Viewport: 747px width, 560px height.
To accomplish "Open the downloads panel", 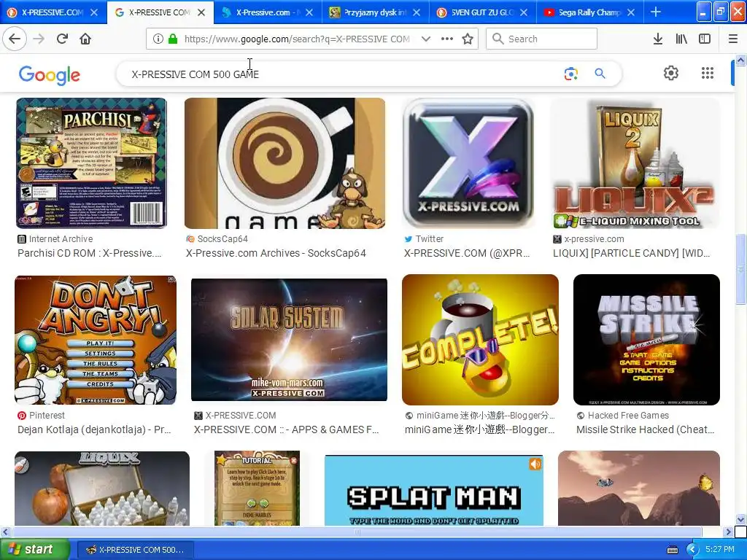I will 658,39.
